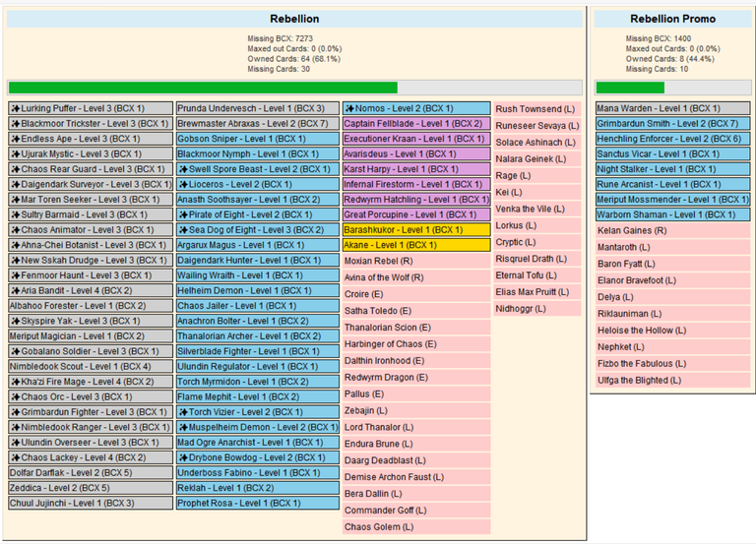The width and height of the screenshot is (756, 544).
Task: Select the Chuul Jujinchi card row
Action: [x=91, y=503]
